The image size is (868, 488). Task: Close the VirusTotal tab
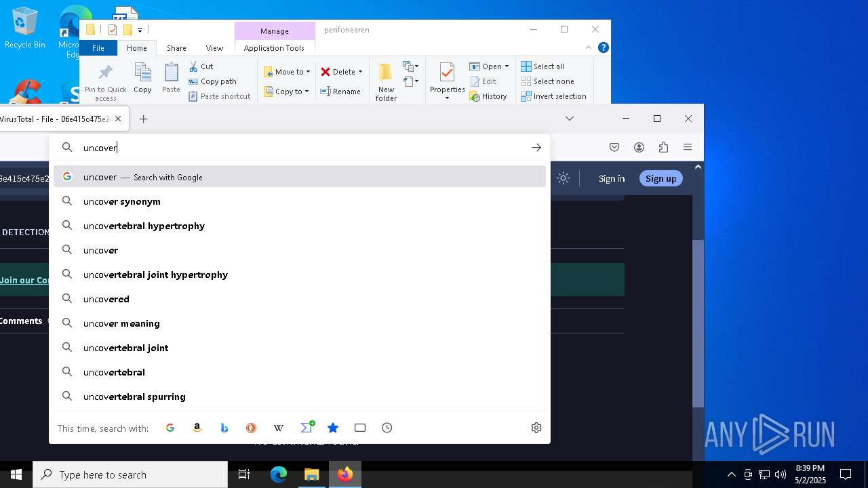click(x=118, y=119)
